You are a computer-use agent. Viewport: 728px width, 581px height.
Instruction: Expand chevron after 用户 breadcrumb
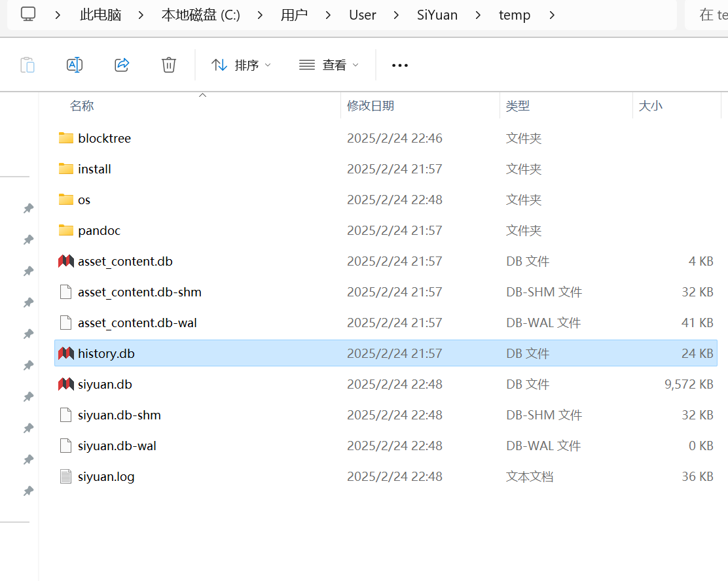[x=328, y=15]
